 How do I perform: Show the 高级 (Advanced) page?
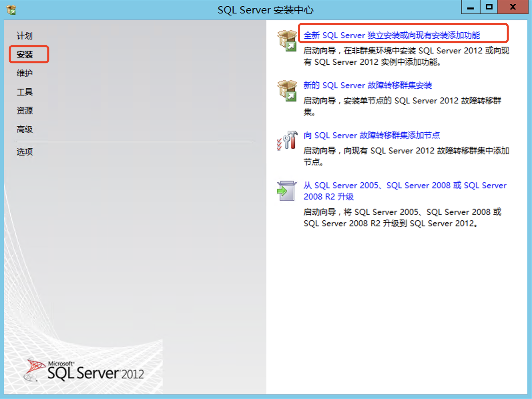tap(25, 129)
